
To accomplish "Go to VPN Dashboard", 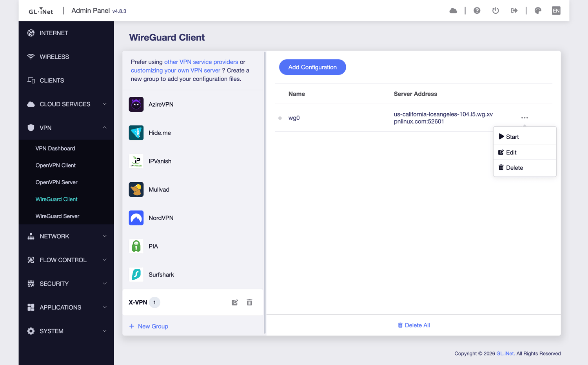I will (x=55, y=148).
